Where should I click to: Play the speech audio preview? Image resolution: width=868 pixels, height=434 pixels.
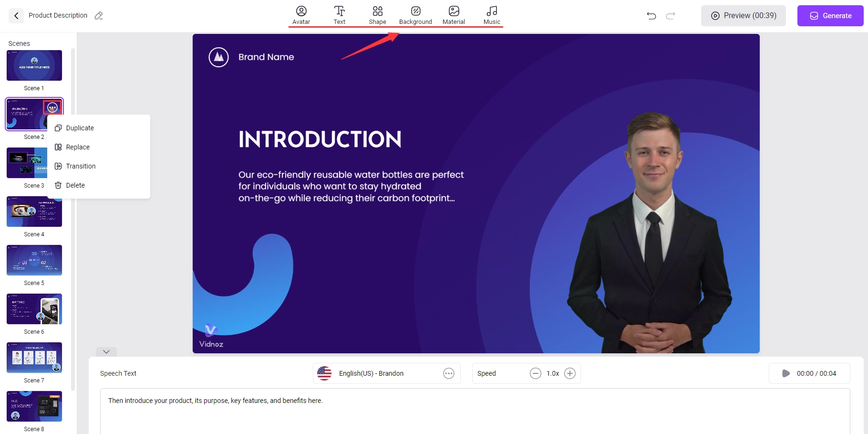click(x=785, y=373)
